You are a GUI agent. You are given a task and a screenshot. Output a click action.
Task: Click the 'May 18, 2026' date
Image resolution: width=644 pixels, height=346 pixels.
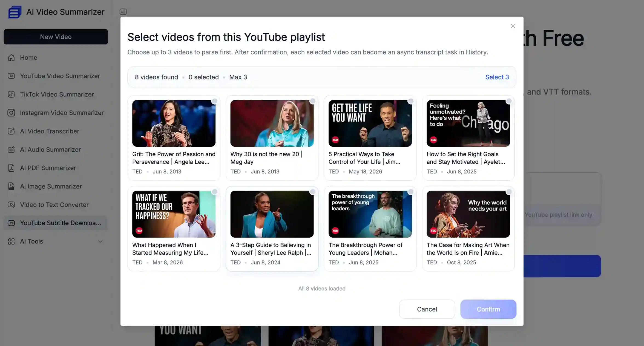365,172
